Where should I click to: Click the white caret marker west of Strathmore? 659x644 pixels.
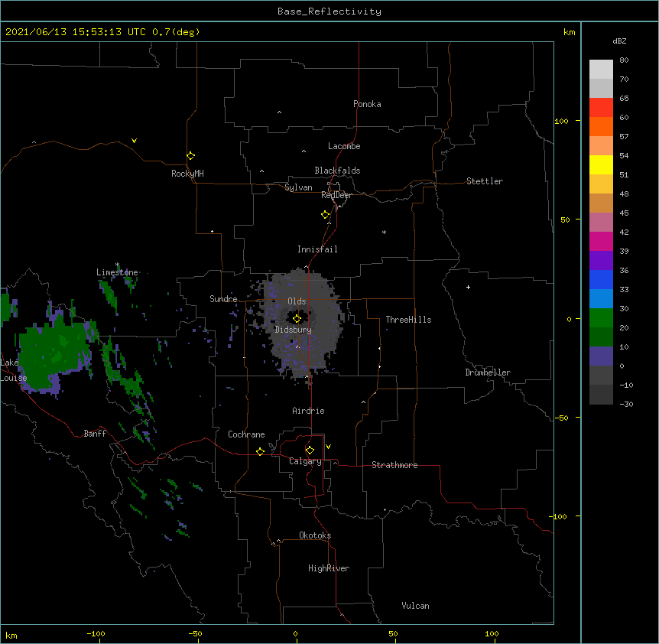point(335,463)
